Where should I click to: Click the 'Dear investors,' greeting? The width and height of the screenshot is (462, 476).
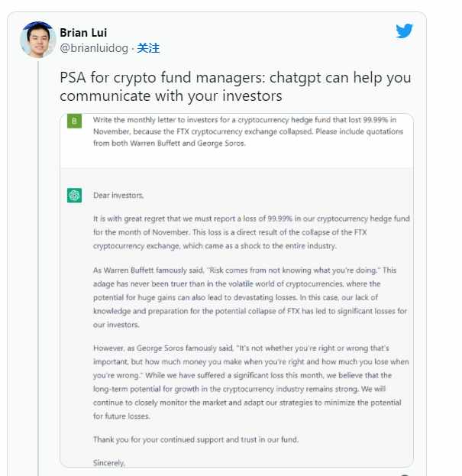[x=118, y=195]
